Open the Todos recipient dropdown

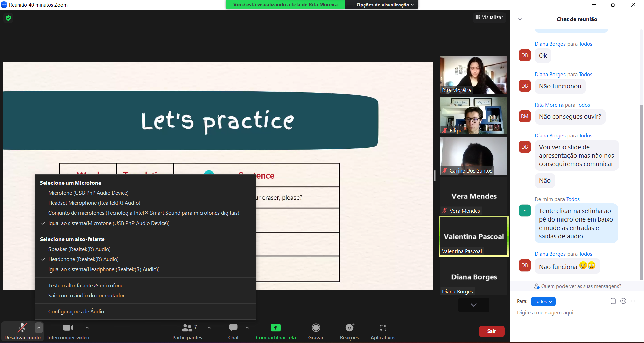(x=543, y=301)
